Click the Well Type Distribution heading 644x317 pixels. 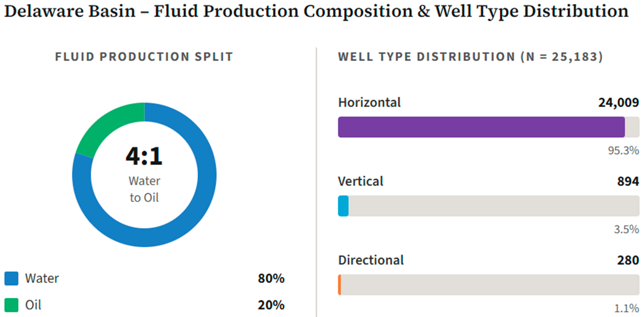(x=471, y=57)
